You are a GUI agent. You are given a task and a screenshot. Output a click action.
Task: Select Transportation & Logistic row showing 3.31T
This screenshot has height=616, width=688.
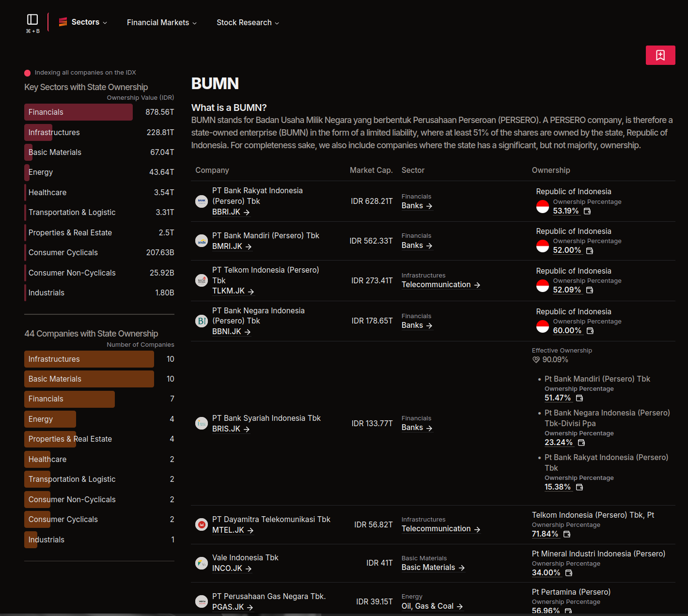point(99,213)
